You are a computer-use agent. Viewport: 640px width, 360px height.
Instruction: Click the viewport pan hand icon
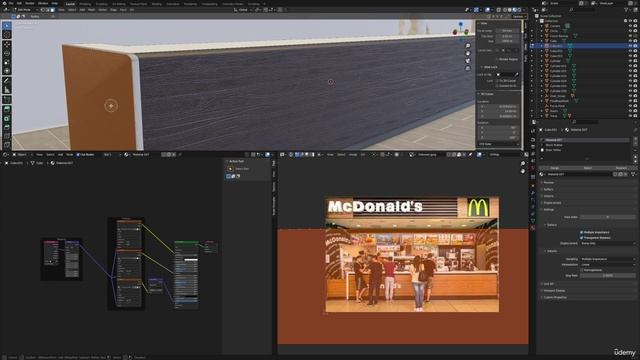(x=468, y=53)
